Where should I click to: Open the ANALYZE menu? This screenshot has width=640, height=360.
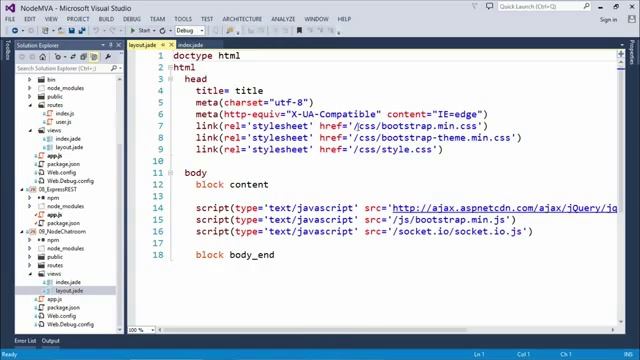283,19
